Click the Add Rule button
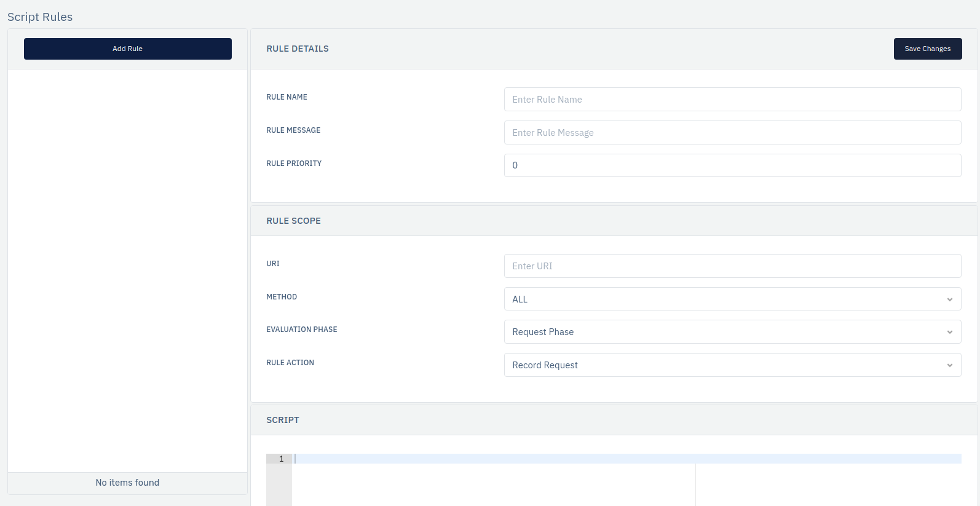 point(127,49)
